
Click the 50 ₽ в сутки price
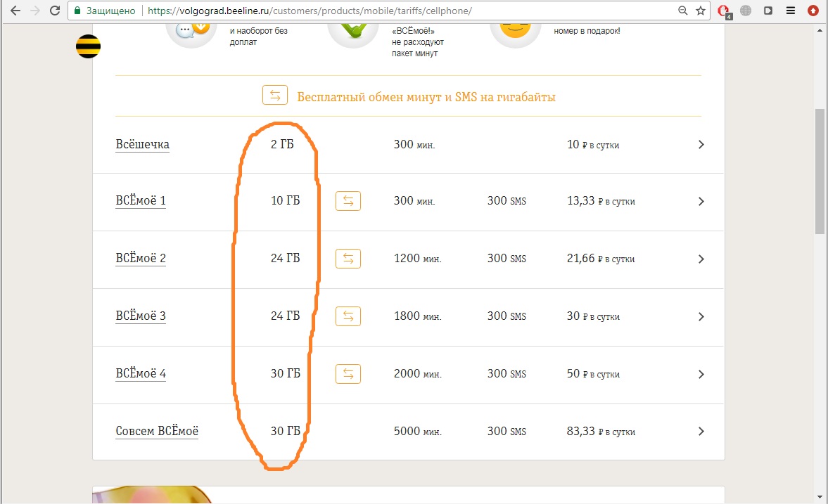pos(593,374)
